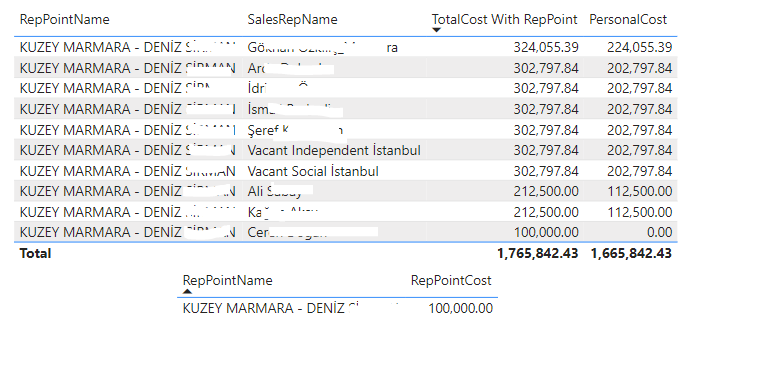Click the Total row label
Screen dimensions: 771x375
coord(35,254)
